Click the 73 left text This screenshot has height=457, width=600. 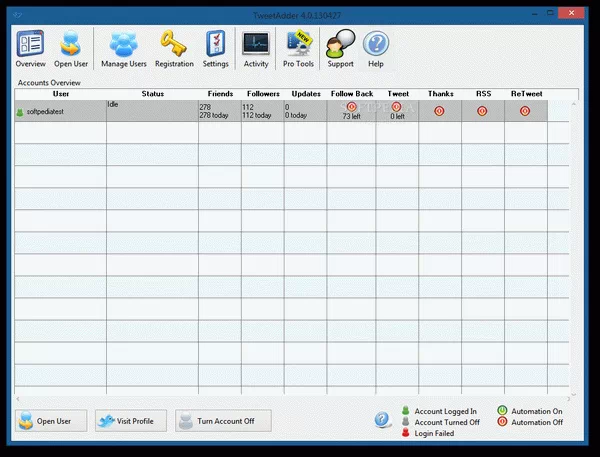[x=351, y=116]
